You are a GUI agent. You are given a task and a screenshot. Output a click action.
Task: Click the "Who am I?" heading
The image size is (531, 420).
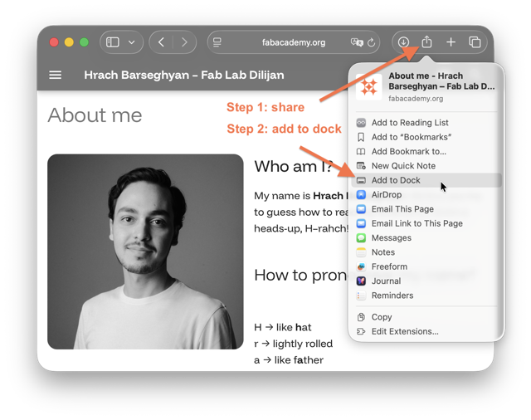[x=293, y=166]
